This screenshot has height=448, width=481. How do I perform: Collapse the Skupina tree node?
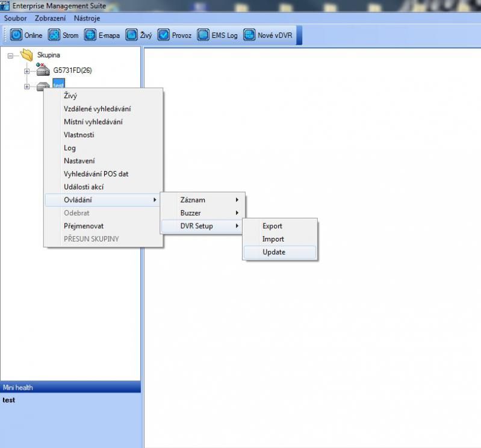[x=10, y=55]
